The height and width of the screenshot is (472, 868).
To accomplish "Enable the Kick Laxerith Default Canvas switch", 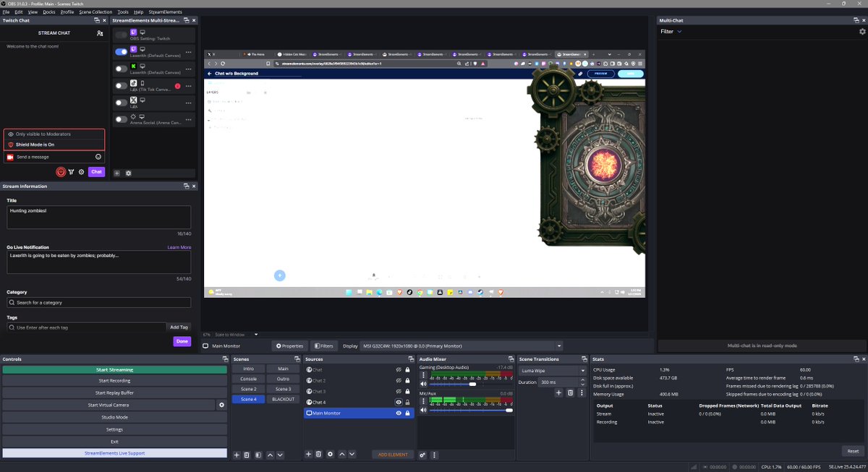I will (122, 69).
